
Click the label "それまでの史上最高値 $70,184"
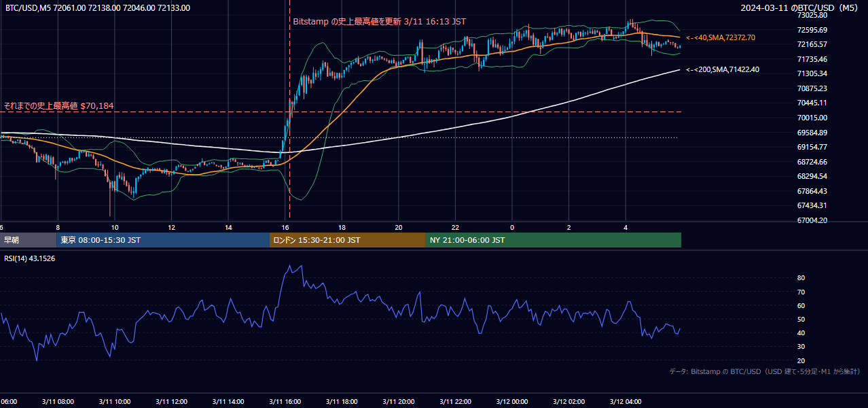pyautogui.click(x=59, y=106)
